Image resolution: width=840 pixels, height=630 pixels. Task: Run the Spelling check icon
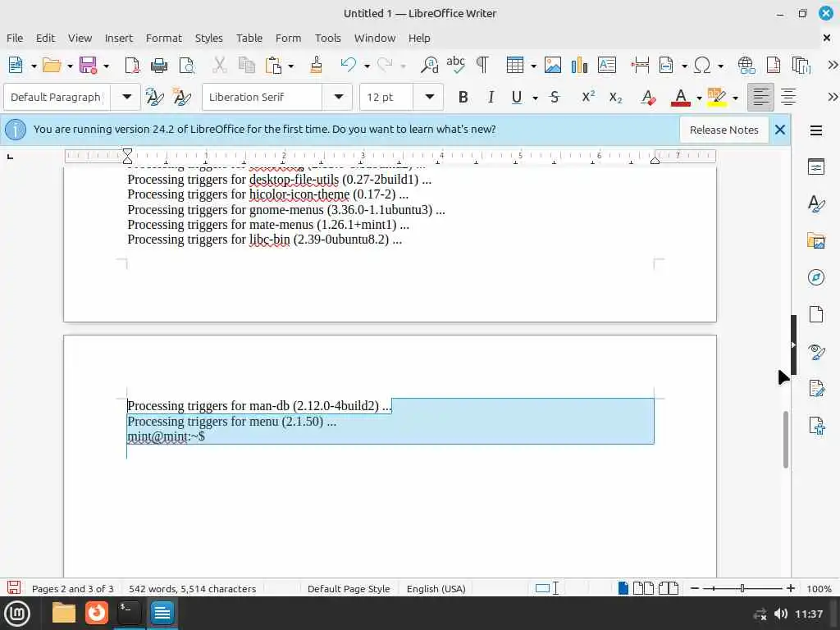click(456, 65)
